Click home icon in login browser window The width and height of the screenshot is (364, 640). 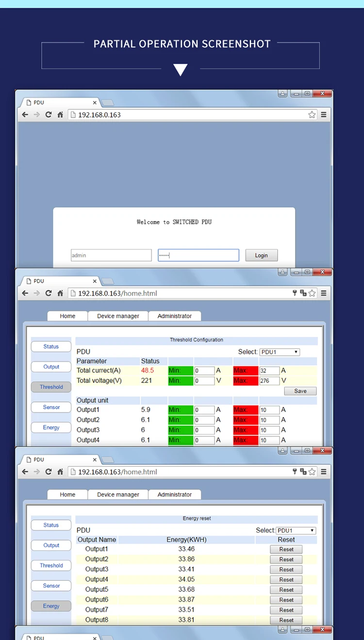click(60, 115)
